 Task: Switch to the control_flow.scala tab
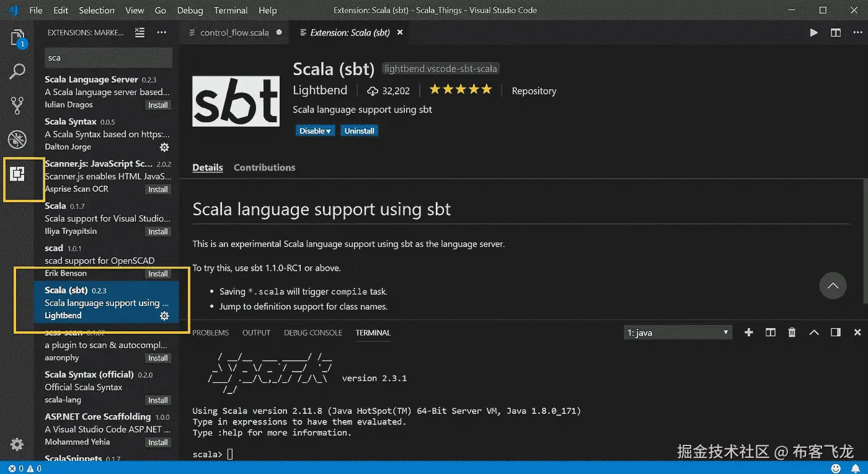(234, 33)
